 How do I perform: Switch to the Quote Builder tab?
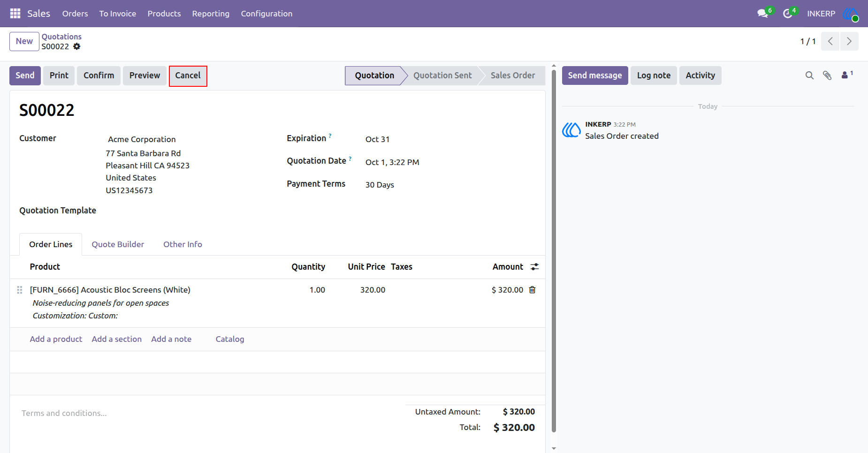pos(118,244)
